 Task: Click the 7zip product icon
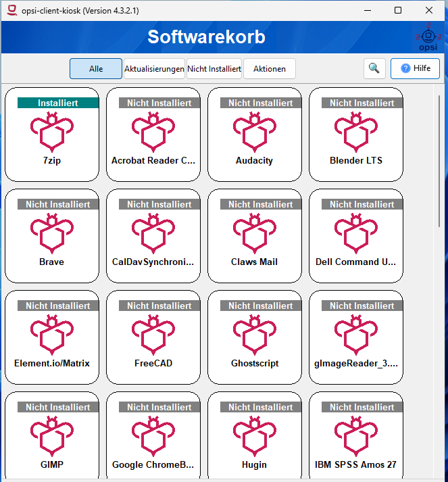tap(51, 132)
